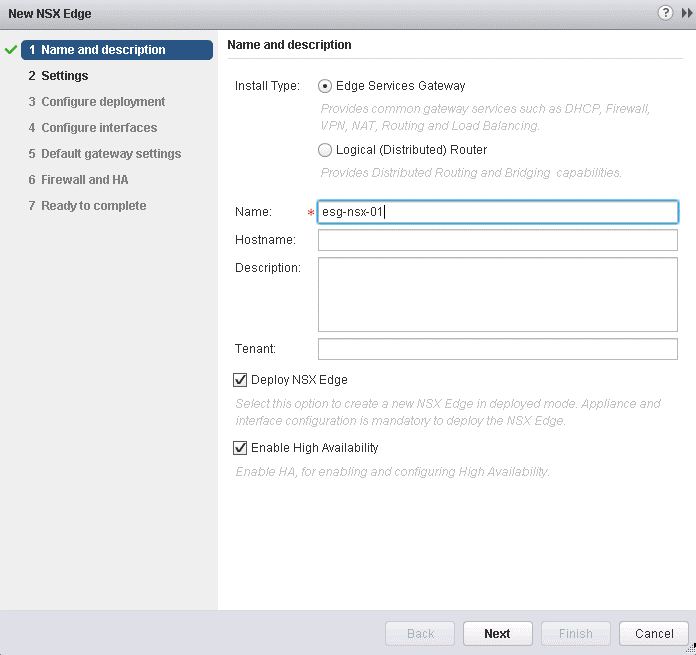Jump to step 3 Configure deployment

pos(103,102)
